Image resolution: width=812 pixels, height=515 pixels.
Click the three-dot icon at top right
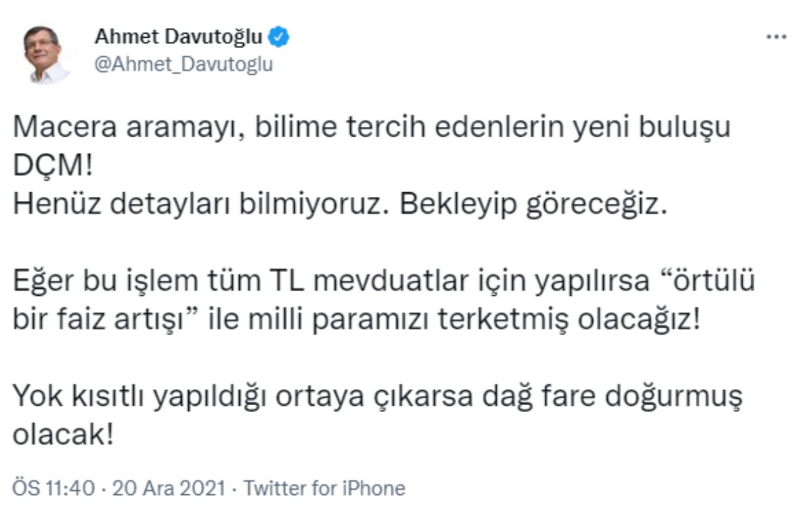[x=777, y=35]
